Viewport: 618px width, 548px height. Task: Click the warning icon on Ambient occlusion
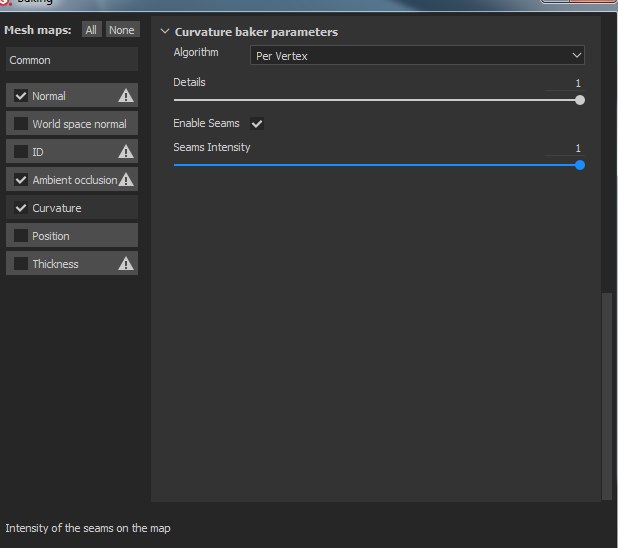126,179
